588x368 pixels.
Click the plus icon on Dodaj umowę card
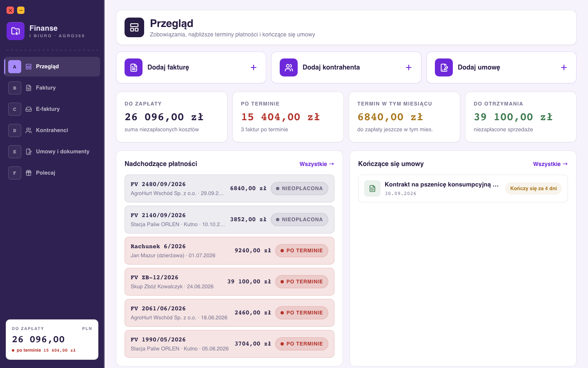click(x=564, y=67)
